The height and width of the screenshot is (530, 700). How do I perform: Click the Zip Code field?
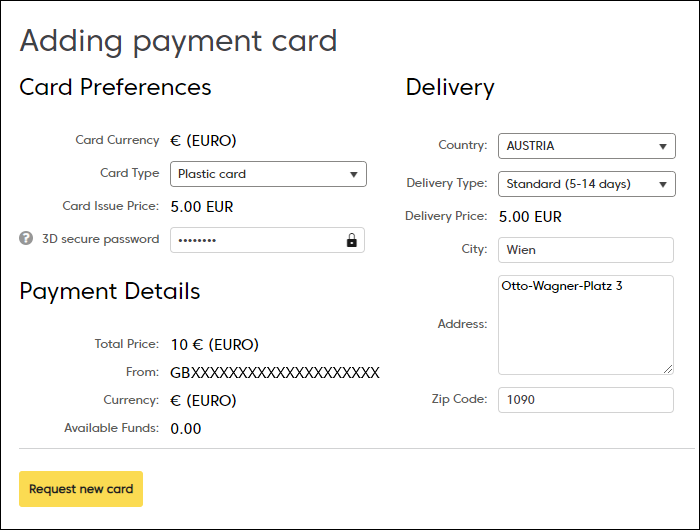(586, 400)
